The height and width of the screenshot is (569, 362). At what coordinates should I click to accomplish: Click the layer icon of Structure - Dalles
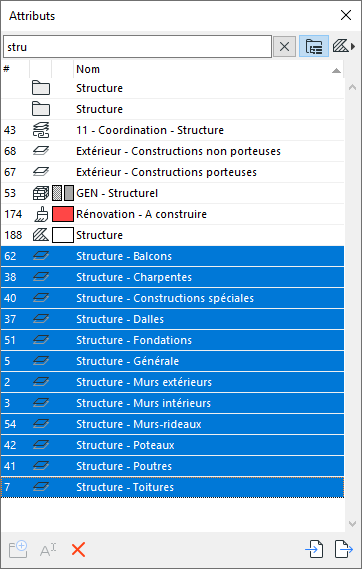click(41, 319)
